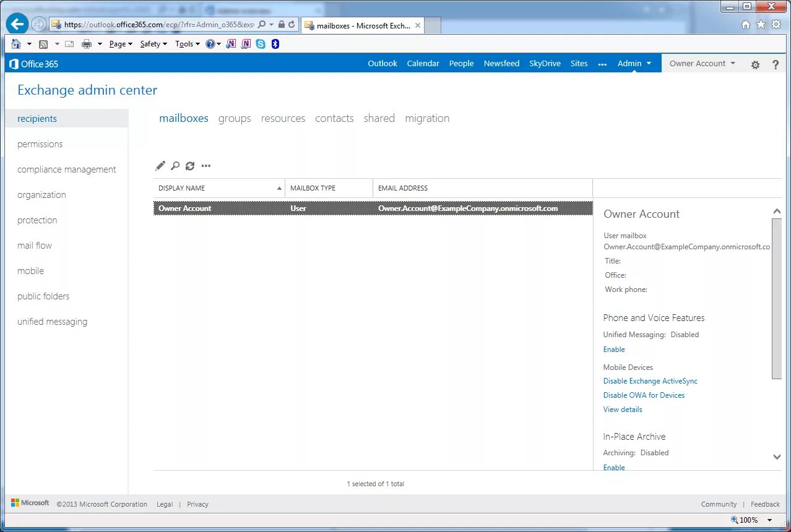The height and width of the screenshot is (532, 791).
Task: Click the Send to OneNote icon
Action: click(x=231, y=44)
